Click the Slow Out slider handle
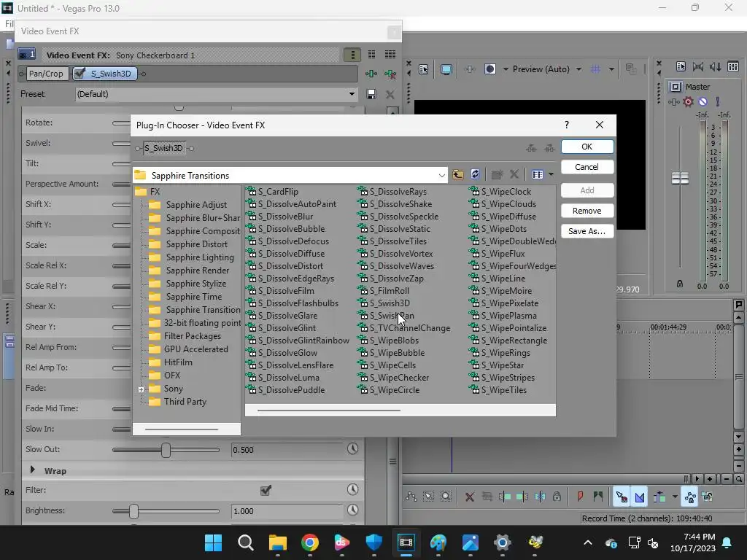The height and width of the screenshot is (560, 747). [166, 449]
